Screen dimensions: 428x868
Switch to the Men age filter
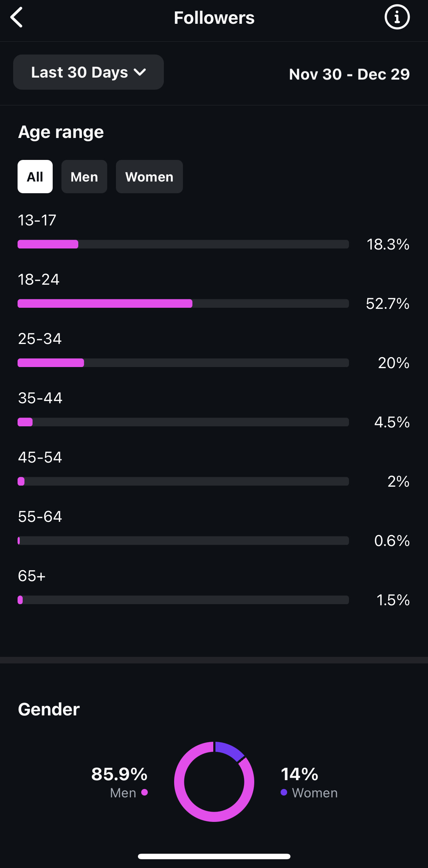(x=84, y=177)
